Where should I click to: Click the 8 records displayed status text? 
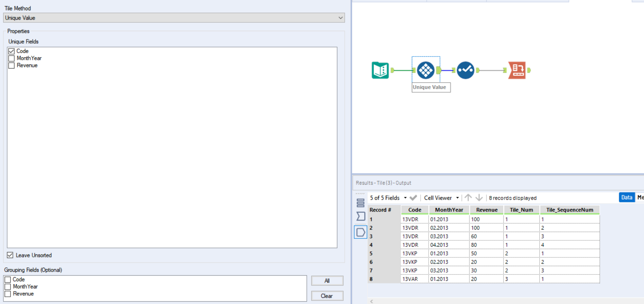[x=513, y=198]
